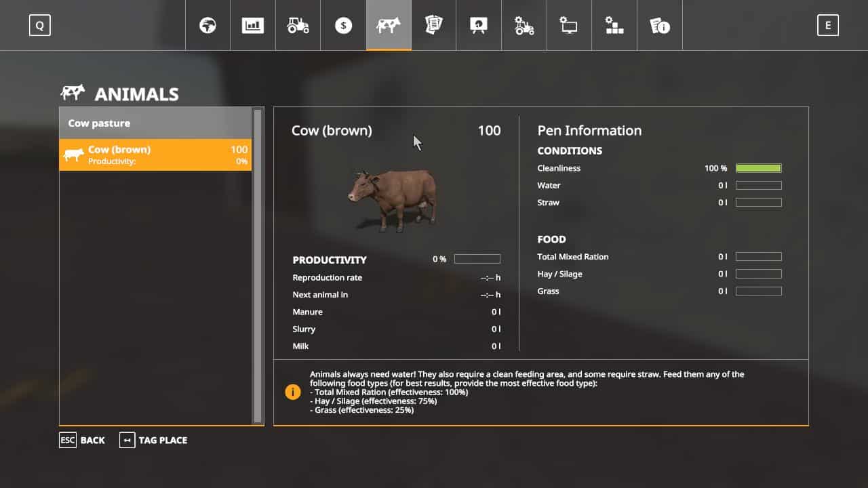Click the ESC Back button
Screen dimensions: 868x488
point(82,440)
